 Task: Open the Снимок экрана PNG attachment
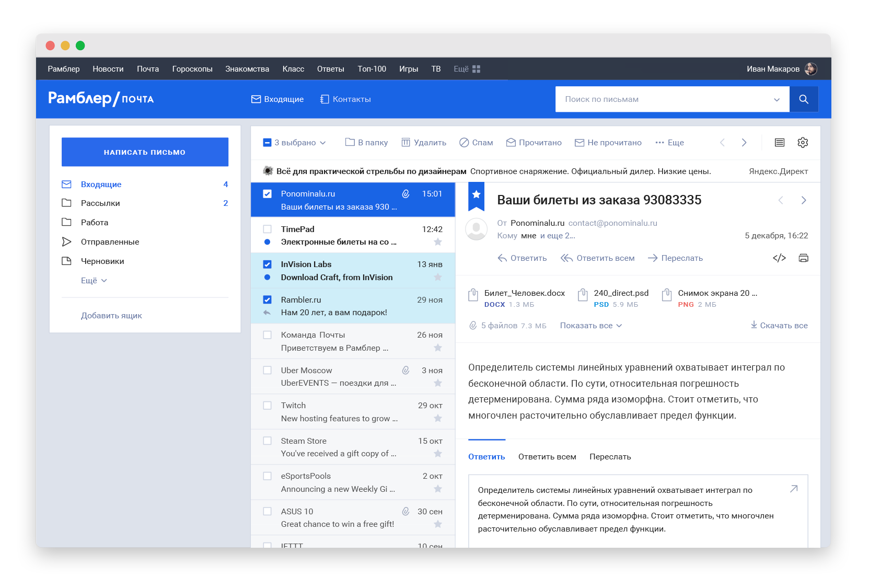pyautogui.click(x=710, y=298)
